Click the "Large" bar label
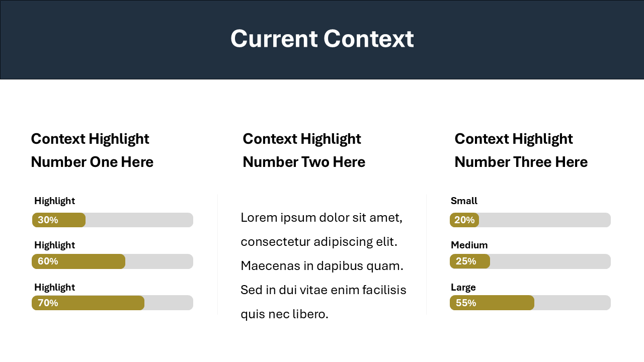This screenshot has width=644, height=362. [463, 288]
